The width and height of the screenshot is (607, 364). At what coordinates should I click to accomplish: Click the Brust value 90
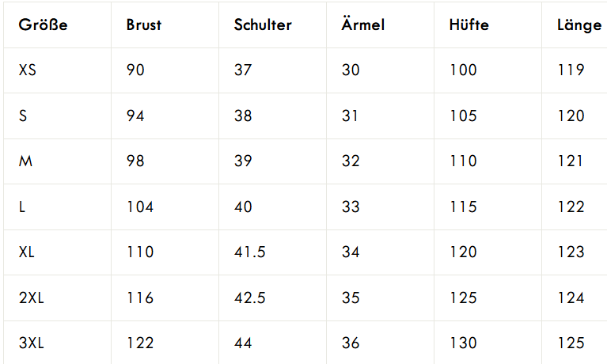coord(135,70)
